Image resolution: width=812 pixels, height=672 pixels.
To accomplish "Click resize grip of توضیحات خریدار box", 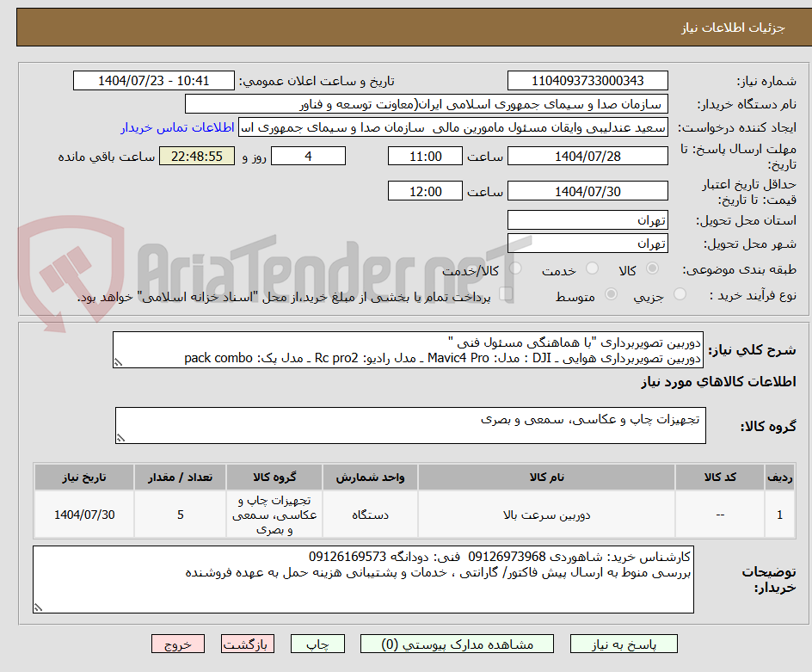I will (x=36, y=607).
